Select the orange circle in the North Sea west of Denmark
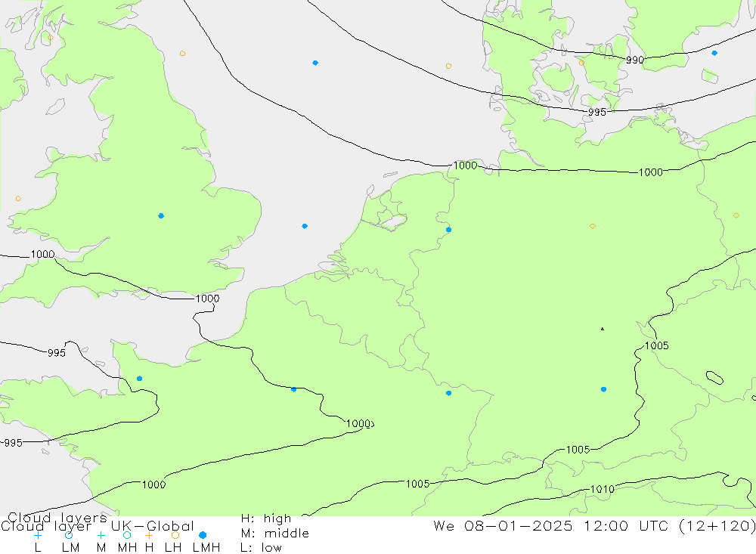This screenshot has width=756, height=554. [448, 66]
